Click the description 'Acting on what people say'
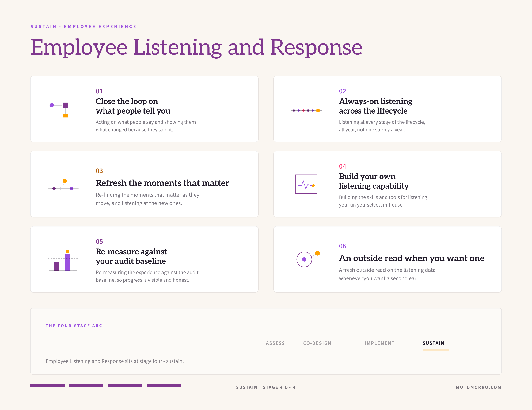This screenshot has width=532, height=410. (146, 126)
